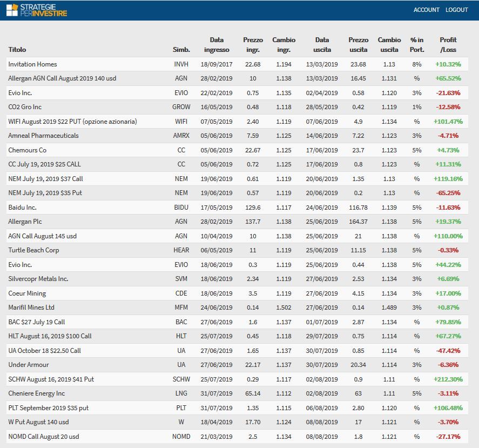Click the +106.48% profit value
This screenshot has width=479, height=448.
coord(448,408)
